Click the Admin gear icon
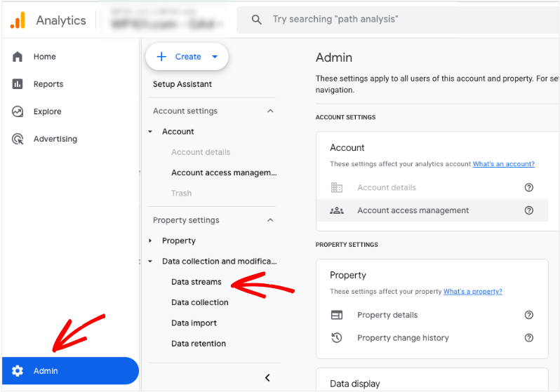This screenshot has height=392, width=560. coord(18,371)
